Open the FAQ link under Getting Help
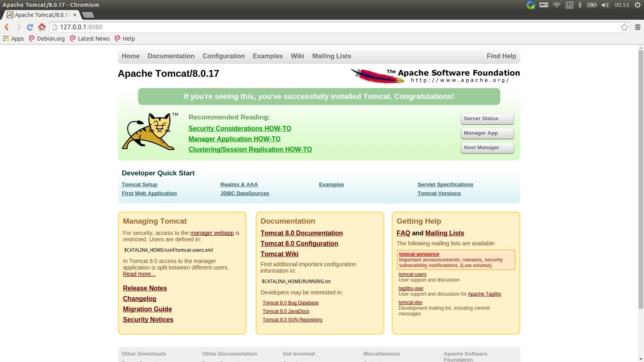 403,233
